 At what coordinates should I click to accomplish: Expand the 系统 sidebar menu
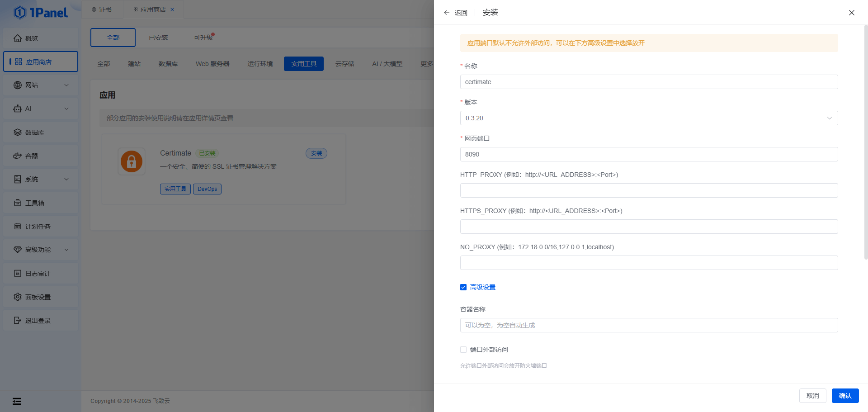(x=41, y=179)
